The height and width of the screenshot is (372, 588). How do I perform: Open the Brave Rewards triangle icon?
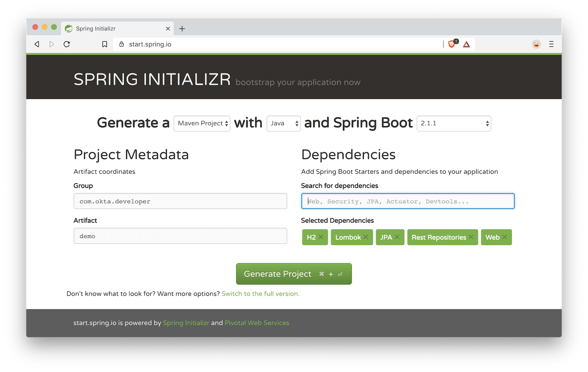[466, 45]
